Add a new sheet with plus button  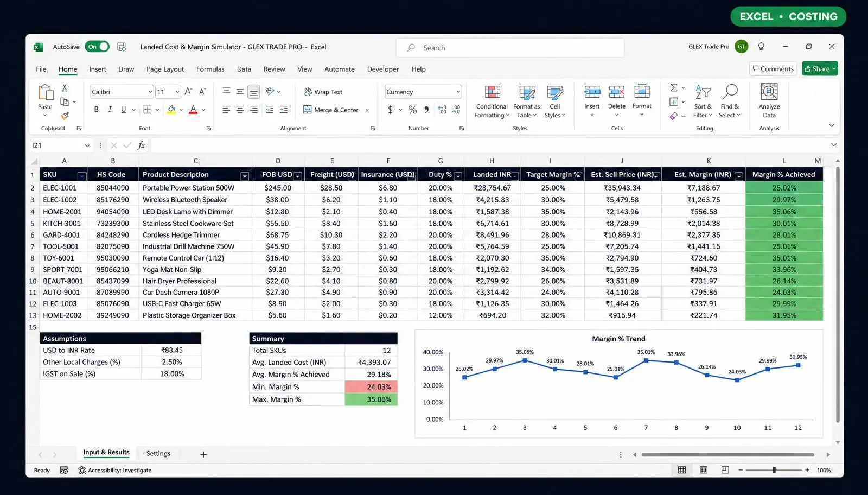click(203, 454)
